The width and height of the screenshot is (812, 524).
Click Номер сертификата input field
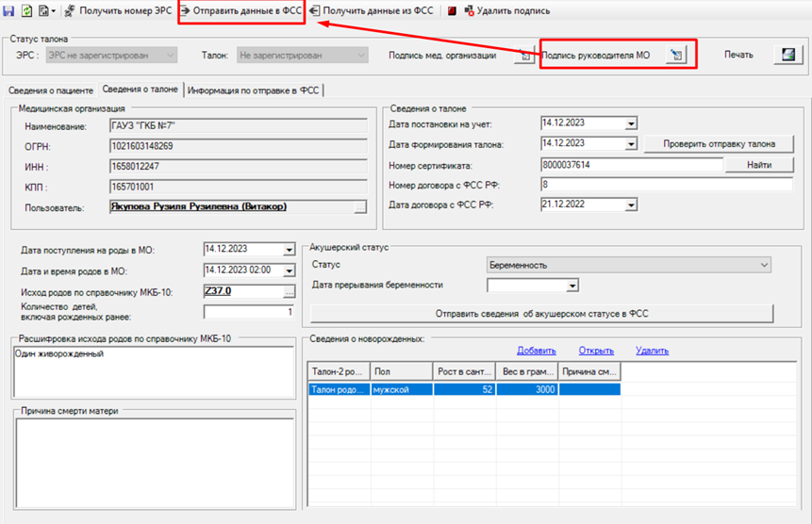click(x=632, y=165)
